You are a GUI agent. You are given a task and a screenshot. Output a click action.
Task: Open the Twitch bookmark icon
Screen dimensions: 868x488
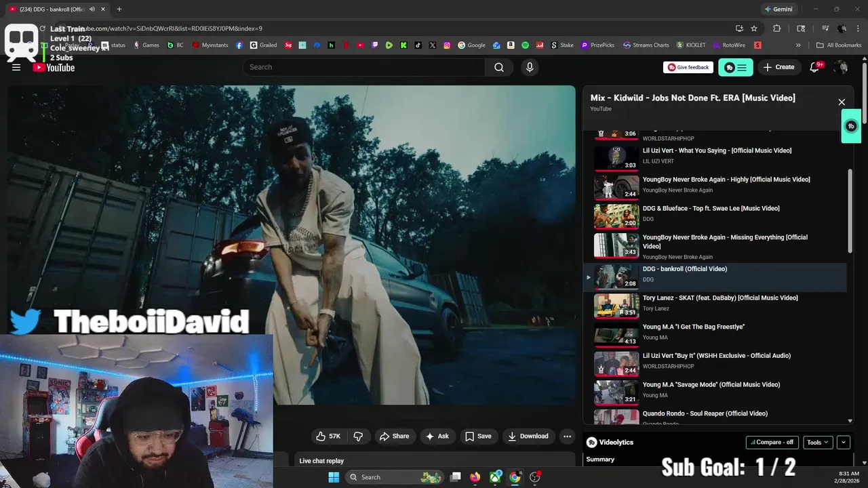click(x=375, y=45)
